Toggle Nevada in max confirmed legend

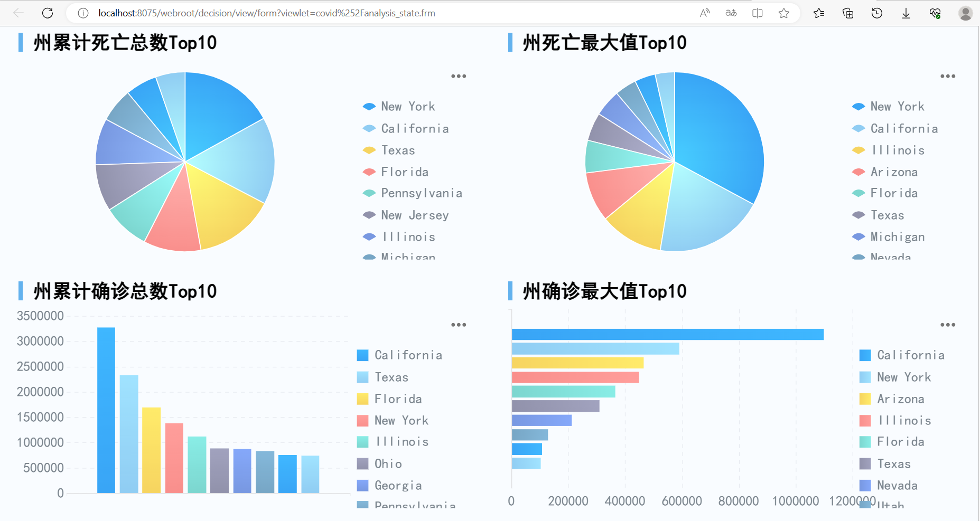[x=889, y=486]
